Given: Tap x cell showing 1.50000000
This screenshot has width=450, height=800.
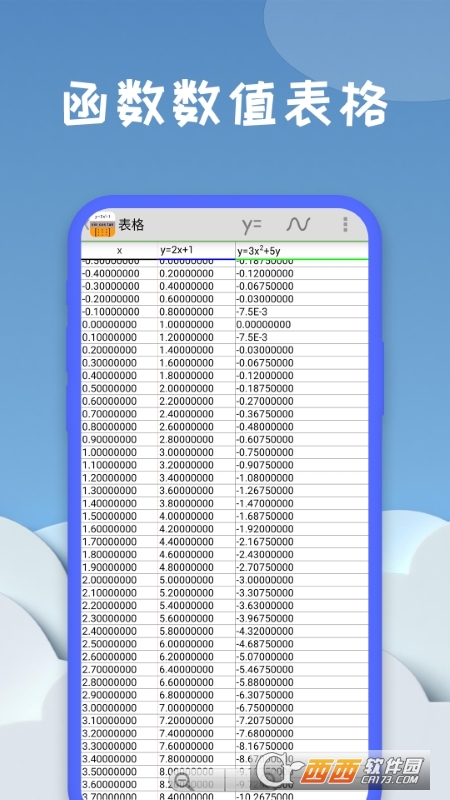Looking at the screenshot, I should [x=119, y=516].
